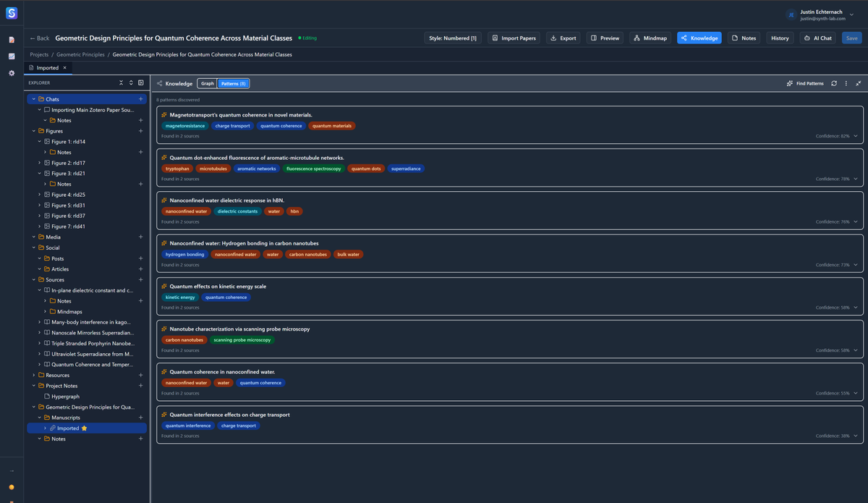
Task: Click the Export button
Action: tap(563, 38)
